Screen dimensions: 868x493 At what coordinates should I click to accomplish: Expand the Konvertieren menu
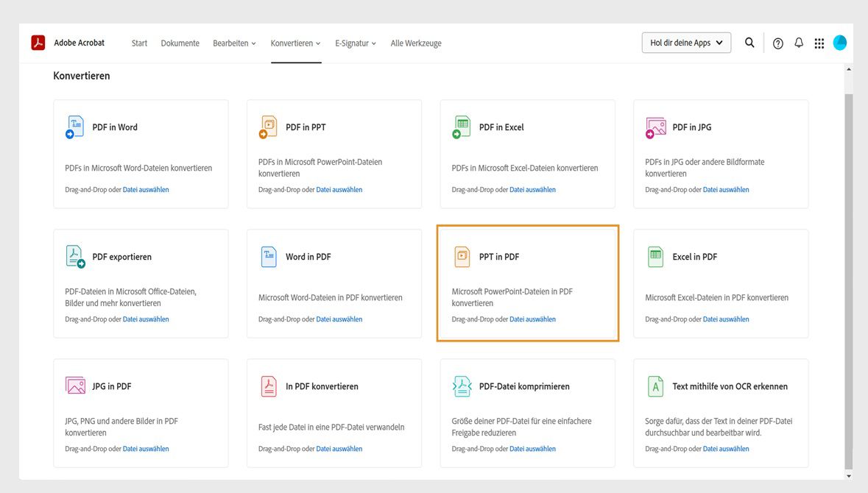click(x=295, y=43)
